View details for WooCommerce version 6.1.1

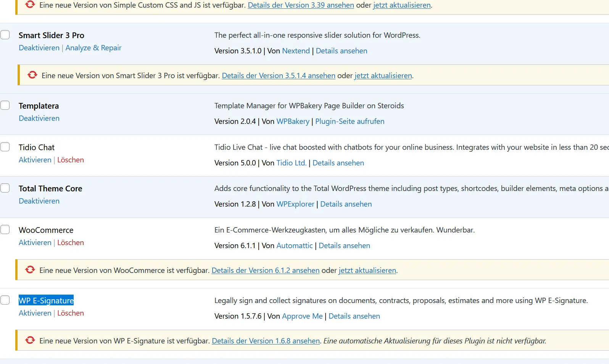coord(345,245)
